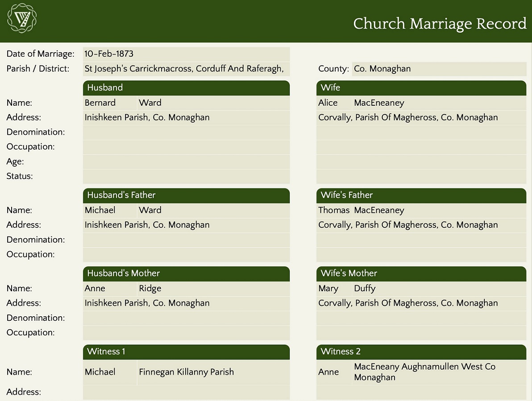Click the Husband's Mother surname Ridge
The image size is (532, 401).
213,289
